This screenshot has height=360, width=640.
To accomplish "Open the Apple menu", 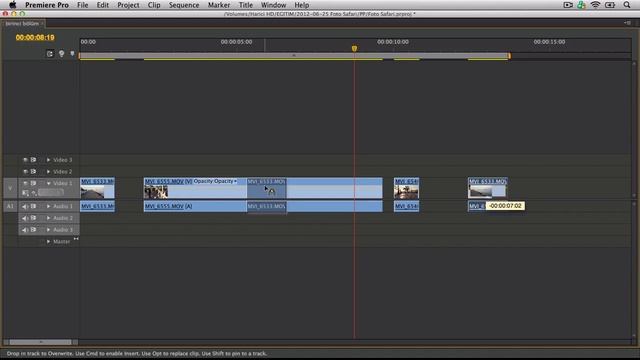I will coord(13,5).
